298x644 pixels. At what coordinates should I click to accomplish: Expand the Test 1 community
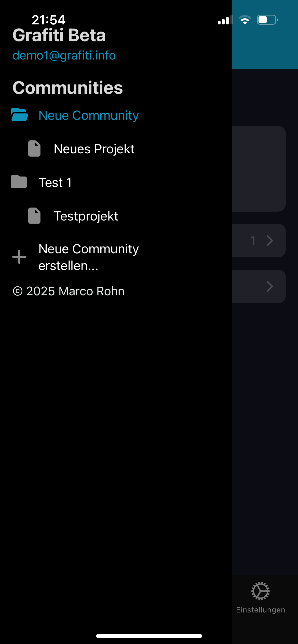55,183
